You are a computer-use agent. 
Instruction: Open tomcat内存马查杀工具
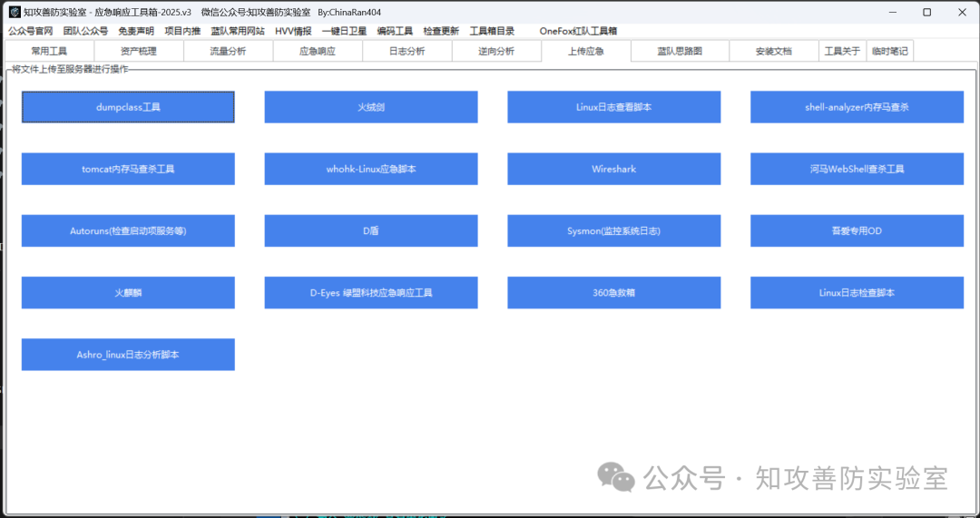pyautogui.click(x=128, y=169)
